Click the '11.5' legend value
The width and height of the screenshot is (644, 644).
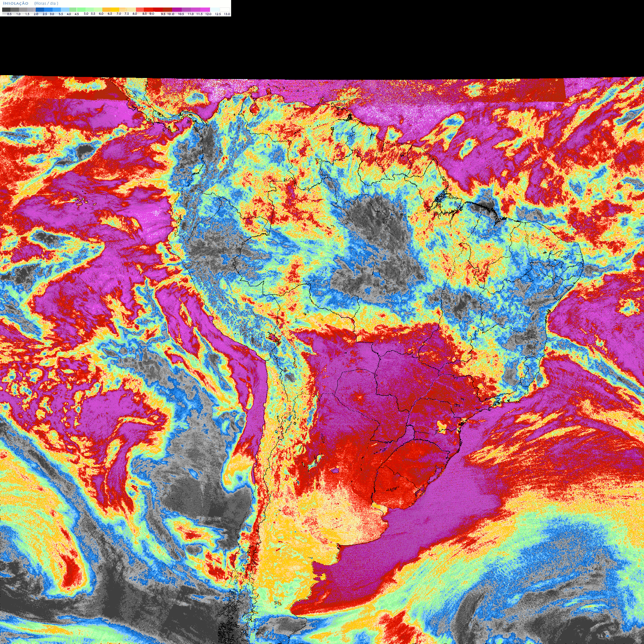pyautogui.click(x=199, y=14)
